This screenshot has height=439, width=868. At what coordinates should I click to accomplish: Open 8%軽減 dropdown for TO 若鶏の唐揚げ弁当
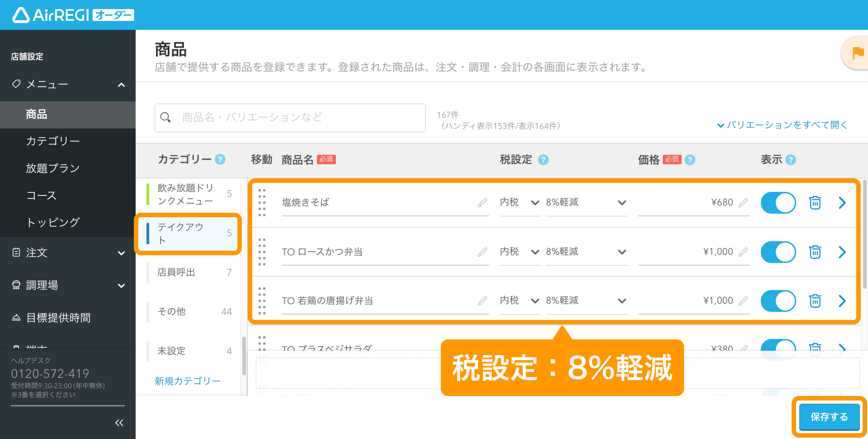click(586, 301)
